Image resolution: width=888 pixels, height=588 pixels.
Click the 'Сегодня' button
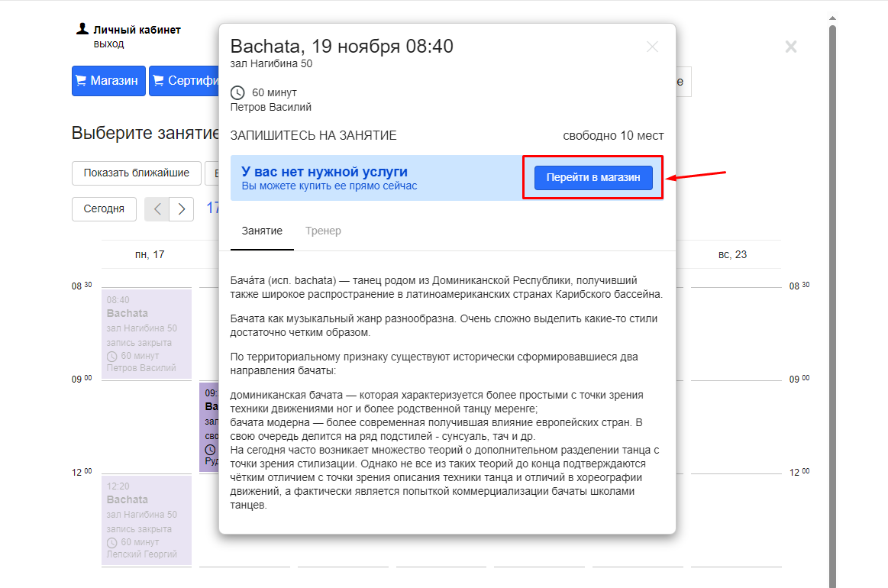tap(104, 209)
